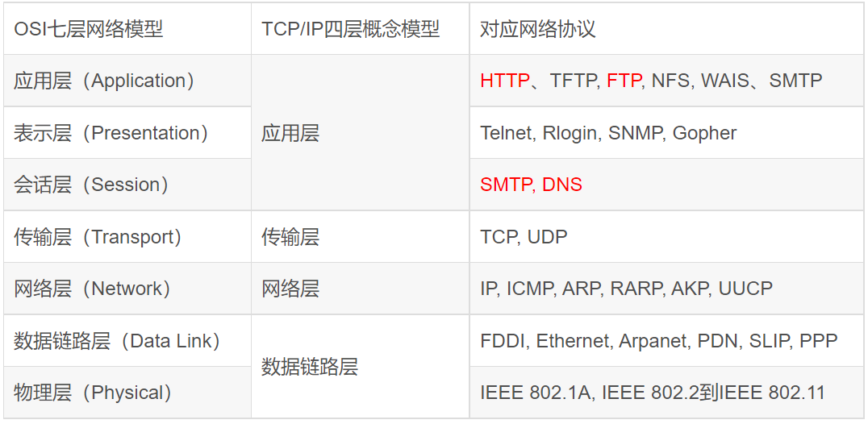
Task: Click the red SMTP, DNS text
Action: (x=531, y=185)
